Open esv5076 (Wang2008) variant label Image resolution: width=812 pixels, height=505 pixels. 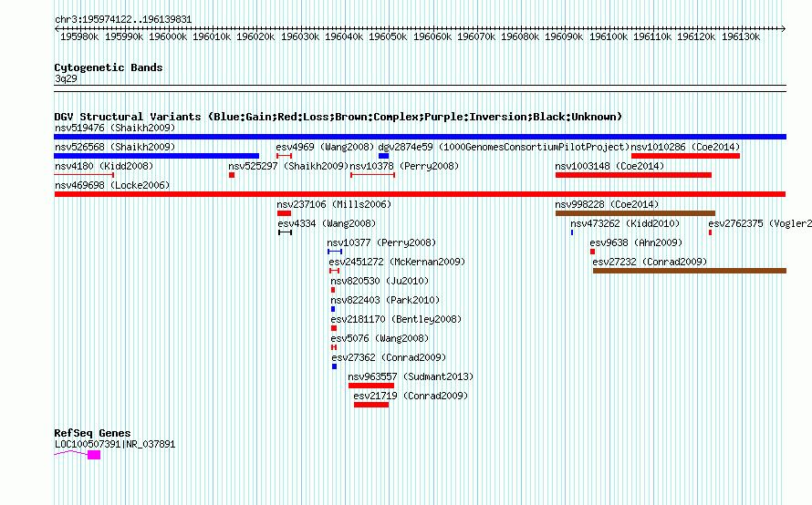(x=380, y=338)
